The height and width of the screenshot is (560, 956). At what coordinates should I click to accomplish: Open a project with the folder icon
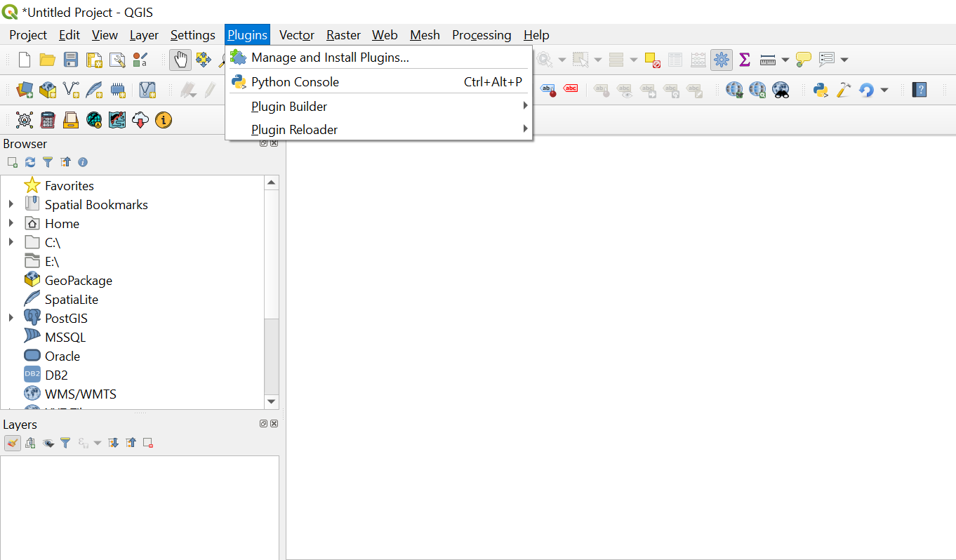pyautogui.click(x=48, y=60)
